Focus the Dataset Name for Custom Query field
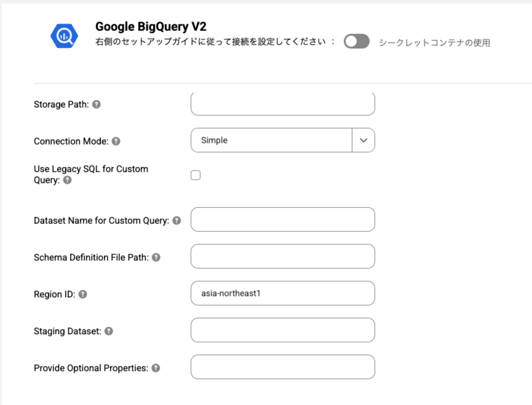Screen dimensions: 532x405 pyautogui.click(x=283, y=219)
